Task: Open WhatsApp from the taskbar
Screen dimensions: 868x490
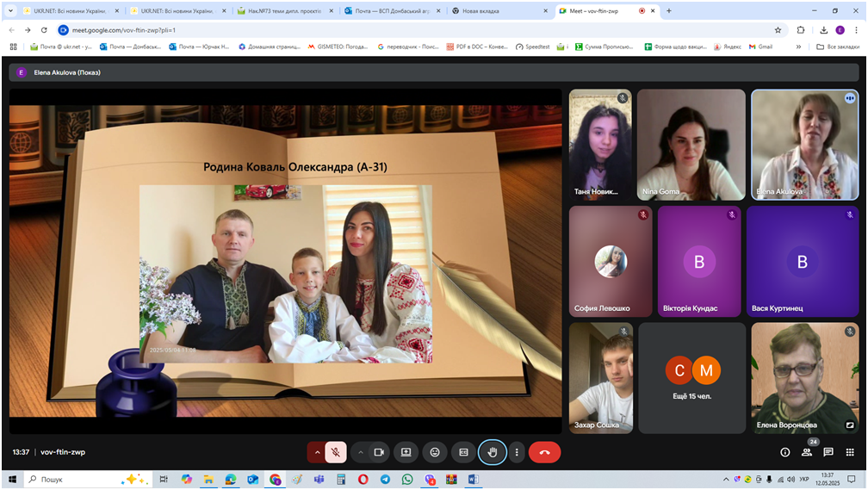Action: click(x=406, y=480)
